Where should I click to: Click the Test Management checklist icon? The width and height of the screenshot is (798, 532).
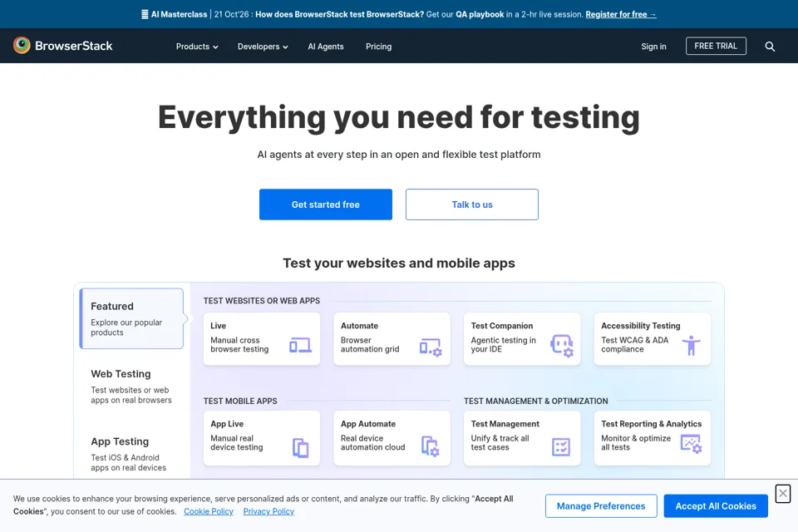[561, 447]
